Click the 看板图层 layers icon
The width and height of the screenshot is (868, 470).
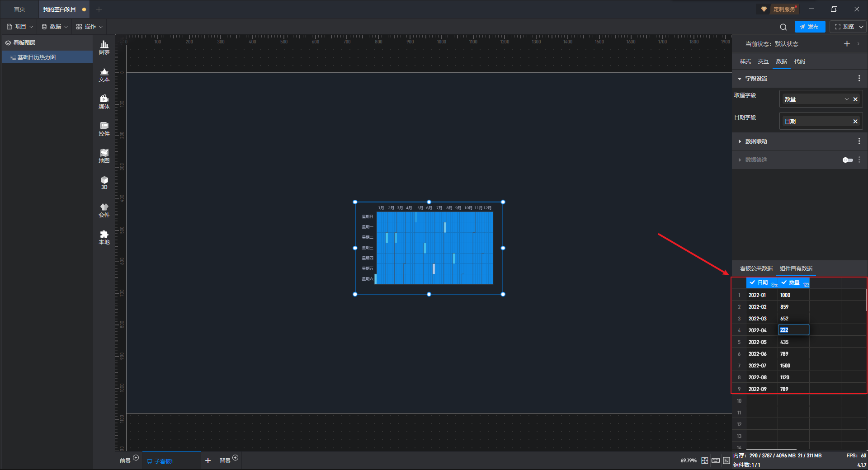pyautogui.click(x=8, y=43)
